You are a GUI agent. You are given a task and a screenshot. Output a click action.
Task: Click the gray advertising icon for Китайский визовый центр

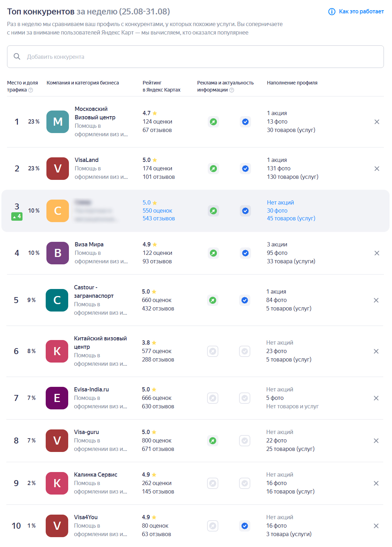(x=213, y=351)
